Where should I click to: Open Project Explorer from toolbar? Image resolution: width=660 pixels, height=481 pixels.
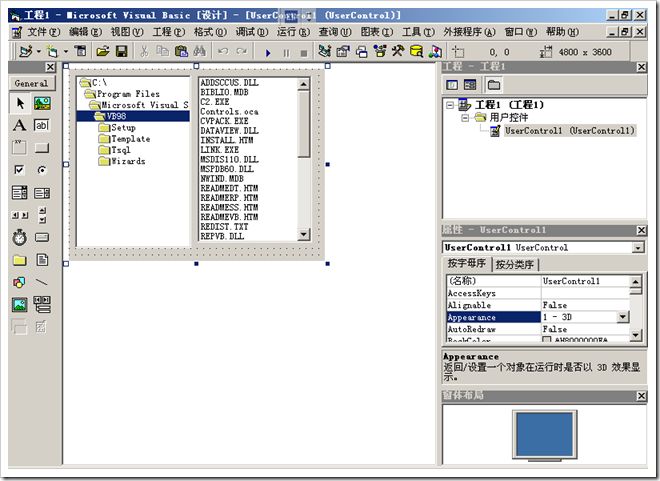pos(324,51)
